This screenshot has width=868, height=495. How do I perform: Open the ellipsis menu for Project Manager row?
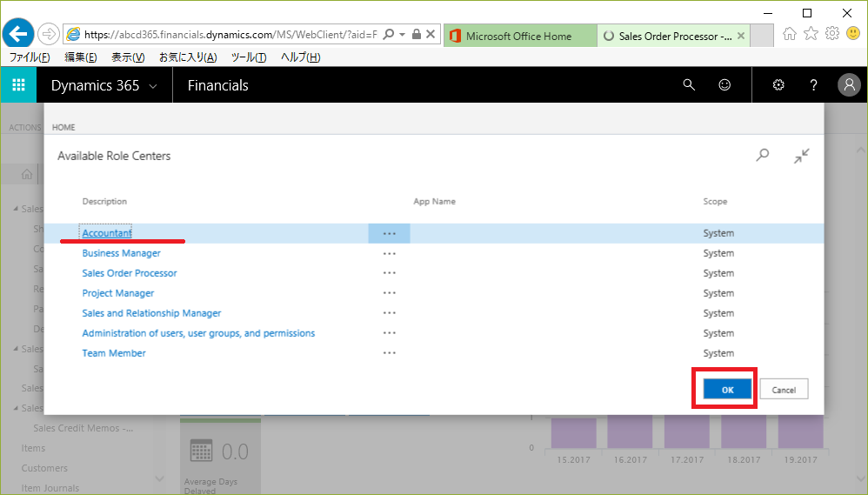(x=389, y=293)
